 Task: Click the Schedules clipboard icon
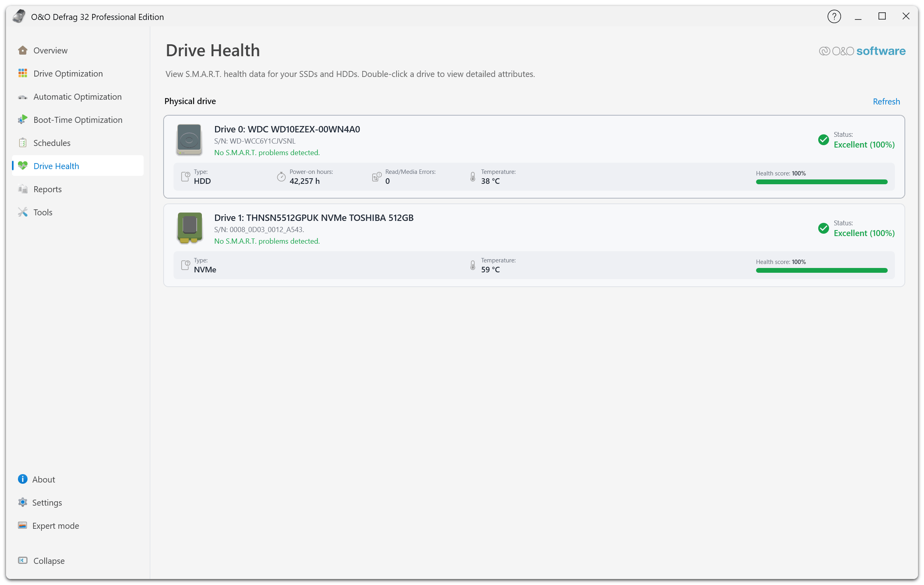[23, 143]
